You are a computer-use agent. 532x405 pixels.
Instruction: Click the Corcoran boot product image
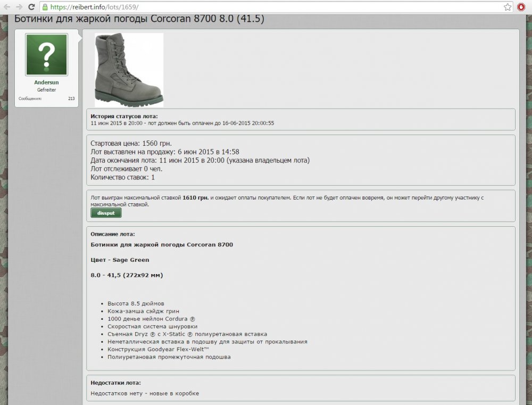[x=129, y=70]
